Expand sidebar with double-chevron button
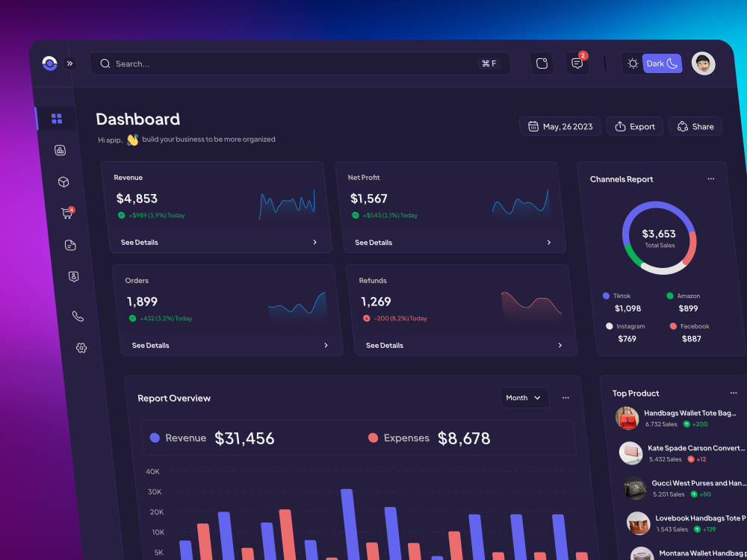Screen dimensions: 747x560 [x=70, y=63]
